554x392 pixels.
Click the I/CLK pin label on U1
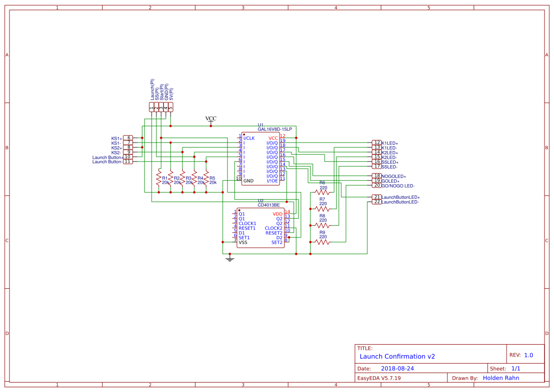(248, 137)
